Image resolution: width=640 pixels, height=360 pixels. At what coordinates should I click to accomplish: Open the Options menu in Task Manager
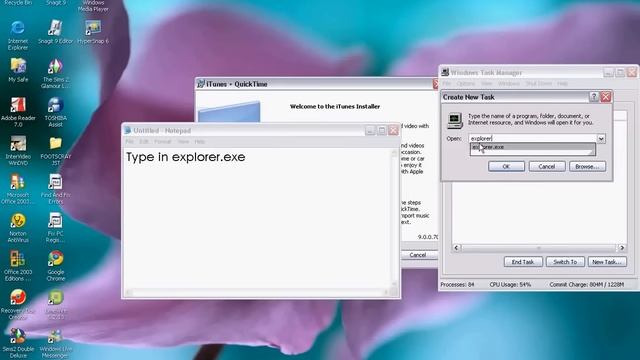[x=466, y=84]
